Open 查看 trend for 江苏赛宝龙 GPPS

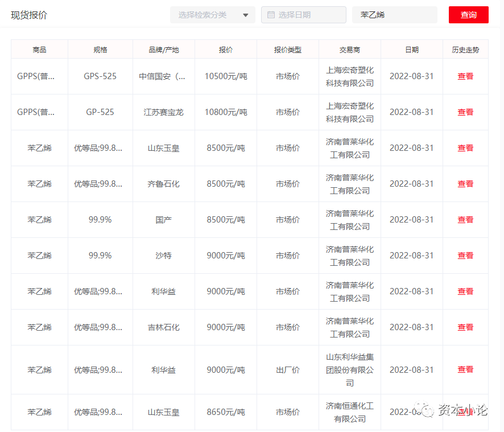[465, 112]
